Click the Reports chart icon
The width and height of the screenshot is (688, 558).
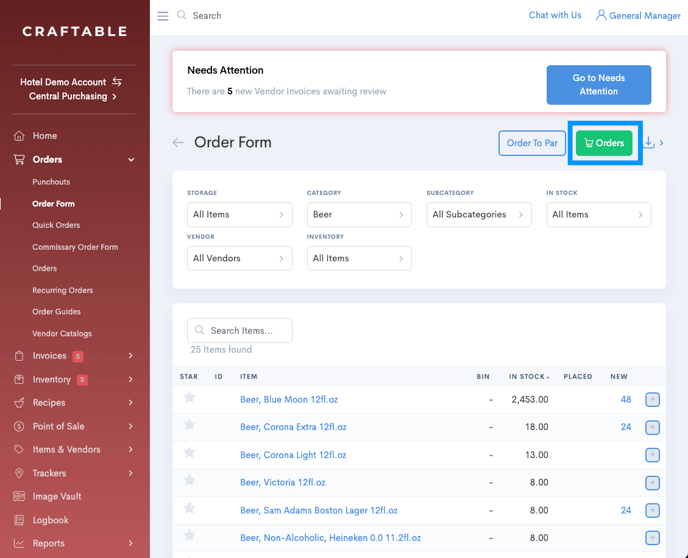click(19, 544)
